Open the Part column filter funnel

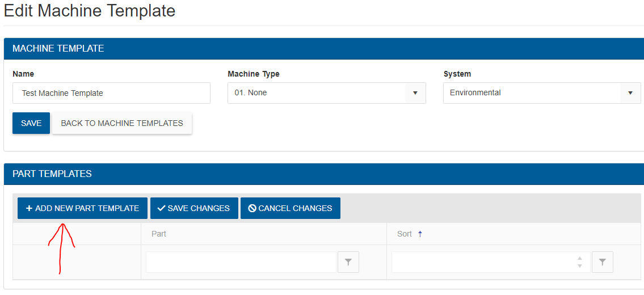tap(348, 262)
